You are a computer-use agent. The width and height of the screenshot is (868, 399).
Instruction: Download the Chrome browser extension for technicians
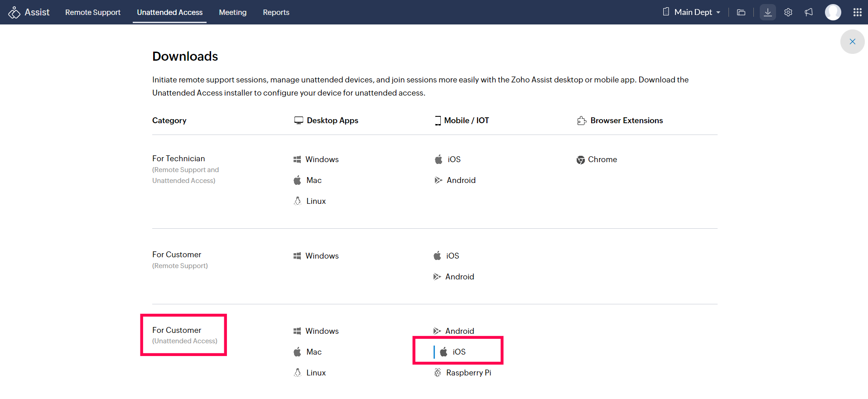tap(602, 159)
